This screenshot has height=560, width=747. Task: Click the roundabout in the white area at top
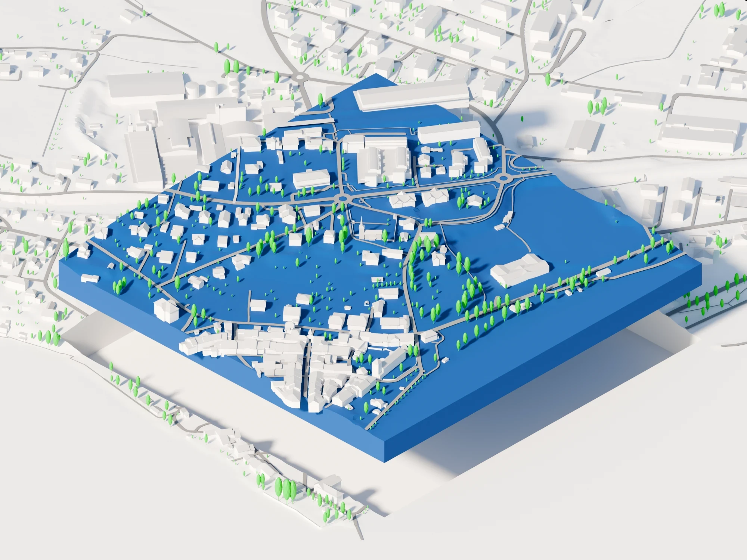[x=299, y=78]
